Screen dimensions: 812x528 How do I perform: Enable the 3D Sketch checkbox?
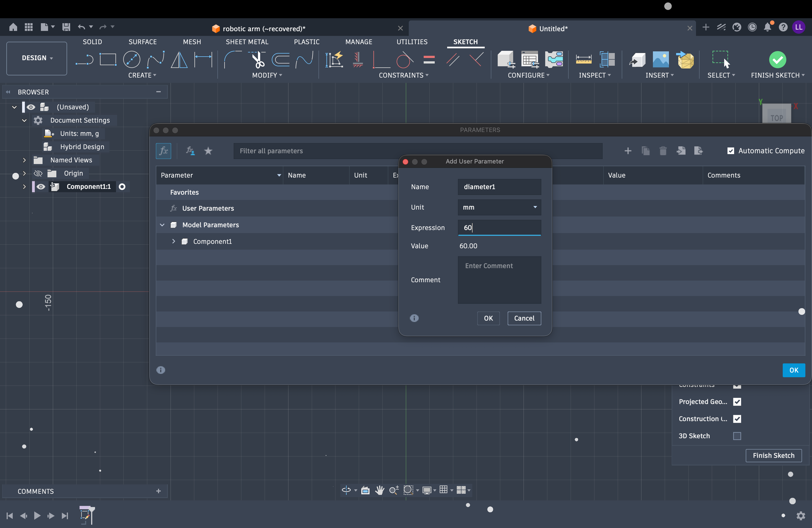click(x=737, y=436)
